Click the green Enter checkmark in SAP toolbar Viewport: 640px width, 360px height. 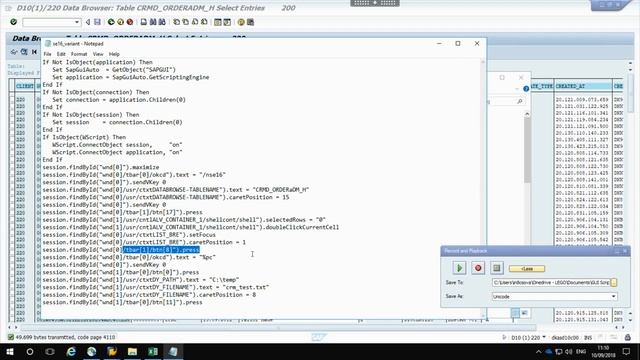point(13,22)
